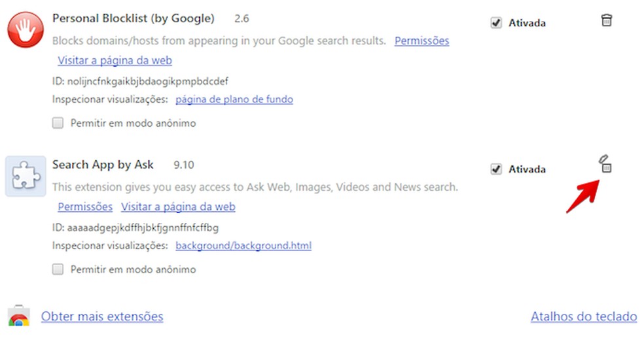
Task: Click Obter mais extensões link
Action: point(102,316)
